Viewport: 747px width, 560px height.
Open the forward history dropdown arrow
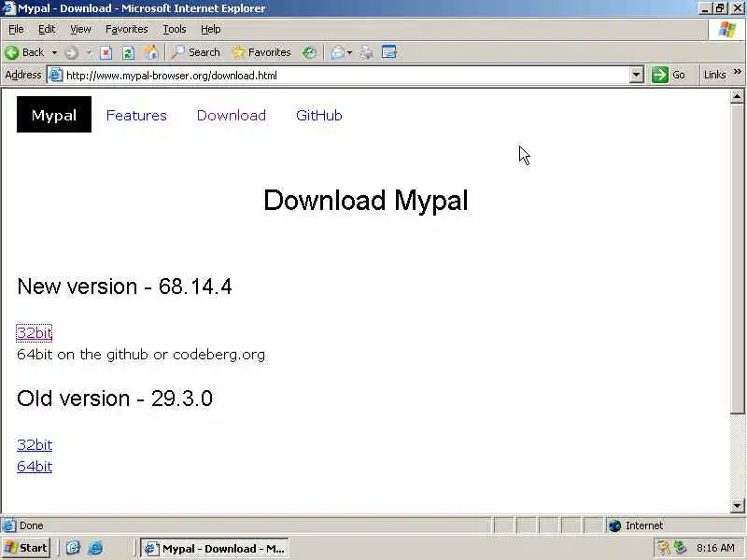(x=90, y=52)
